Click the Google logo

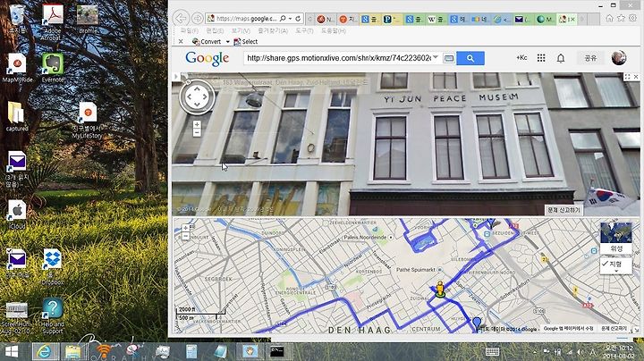(x=207, y=58)
